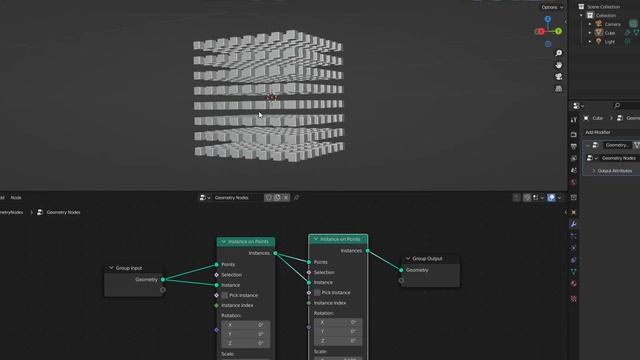This screenshot has width=640, height=360.
Task: Collapse the Group Output node
Action: 408,258
